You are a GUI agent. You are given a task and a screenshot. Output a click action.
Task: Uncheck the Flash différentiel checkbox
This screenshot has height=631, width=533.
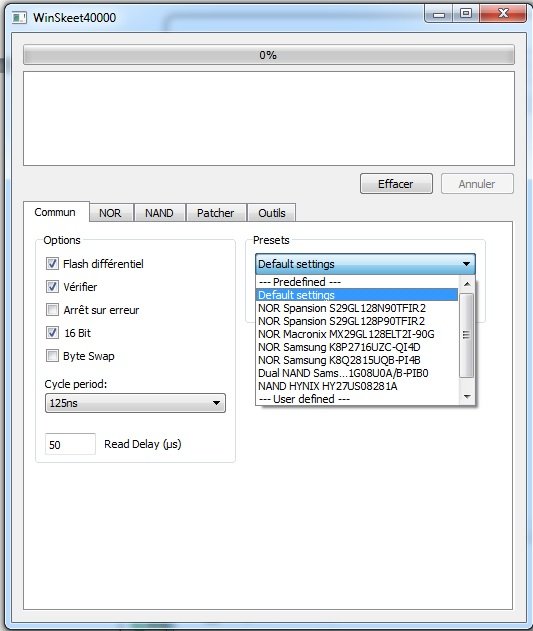[x=52, y=264]
